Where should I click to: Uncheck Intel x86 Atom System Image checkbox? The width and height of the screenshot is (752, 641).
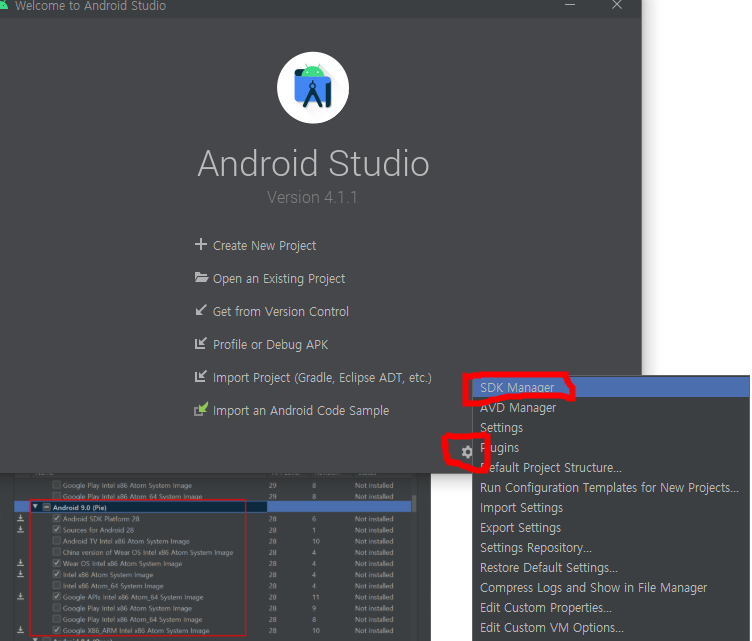pyautogui.click(x=57, y=574)
